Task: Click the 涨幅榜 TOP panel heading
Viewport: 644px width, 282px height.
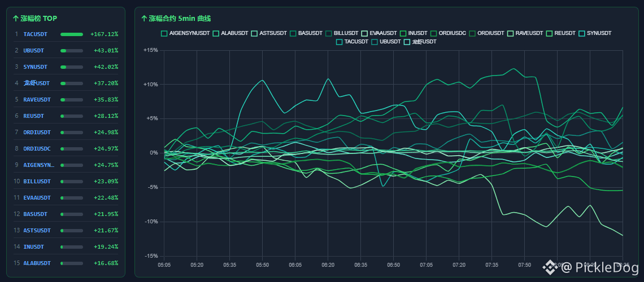Action: (x=35, y=19)
